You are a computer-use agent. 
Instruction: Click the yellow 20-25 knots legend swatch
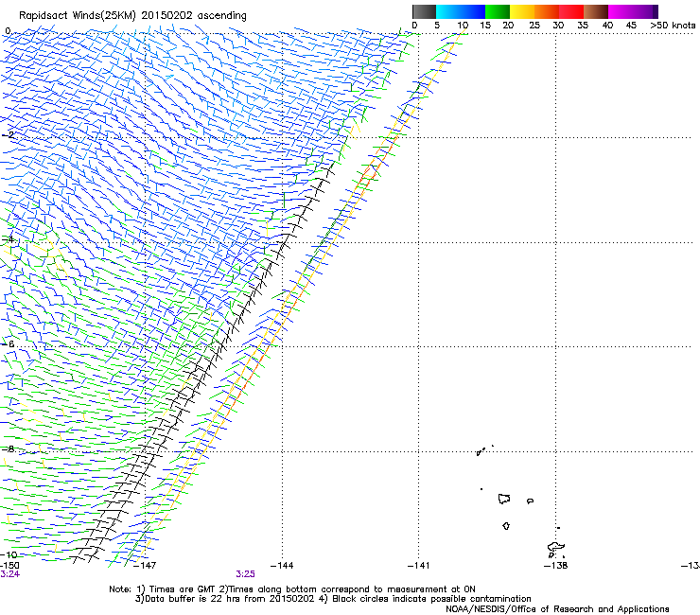522,11
